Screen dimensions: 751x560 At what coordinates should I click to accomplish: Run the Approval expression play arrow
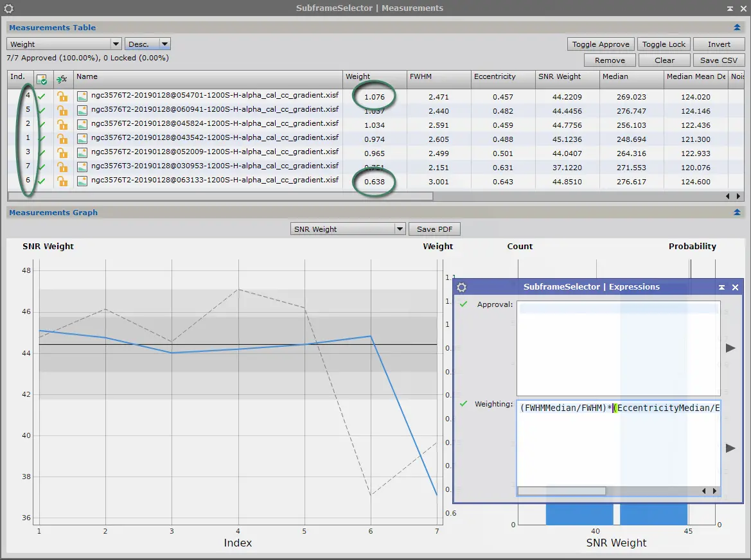730,348
